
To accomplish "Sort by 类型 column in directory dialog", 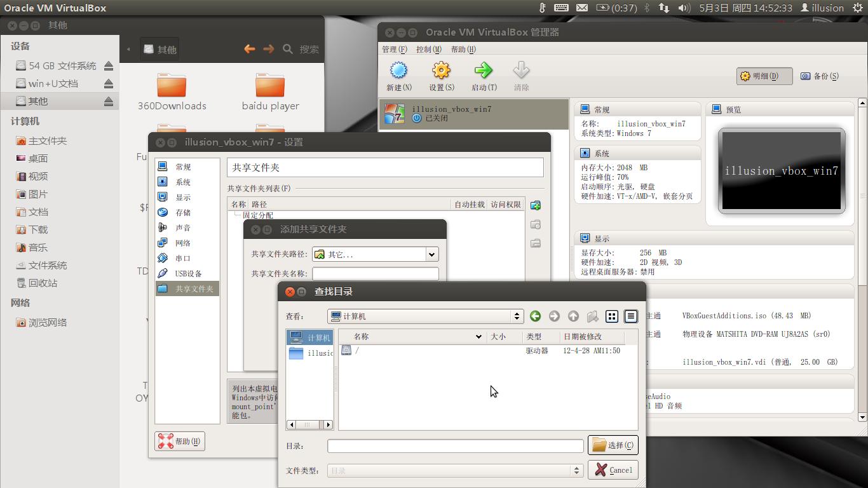I will pyautogui.click(x=541, y=337).
